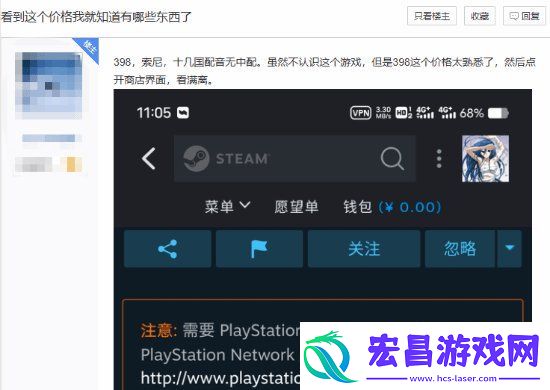
Task: Click the flag report button
Action: pyautogui.click(x=259, y=249)
